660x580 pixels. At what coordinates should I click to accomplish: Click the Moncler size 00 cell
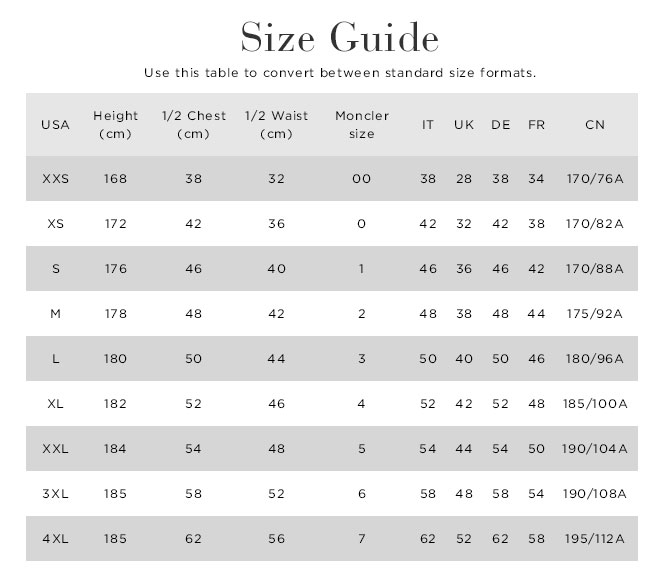[362, 179]
